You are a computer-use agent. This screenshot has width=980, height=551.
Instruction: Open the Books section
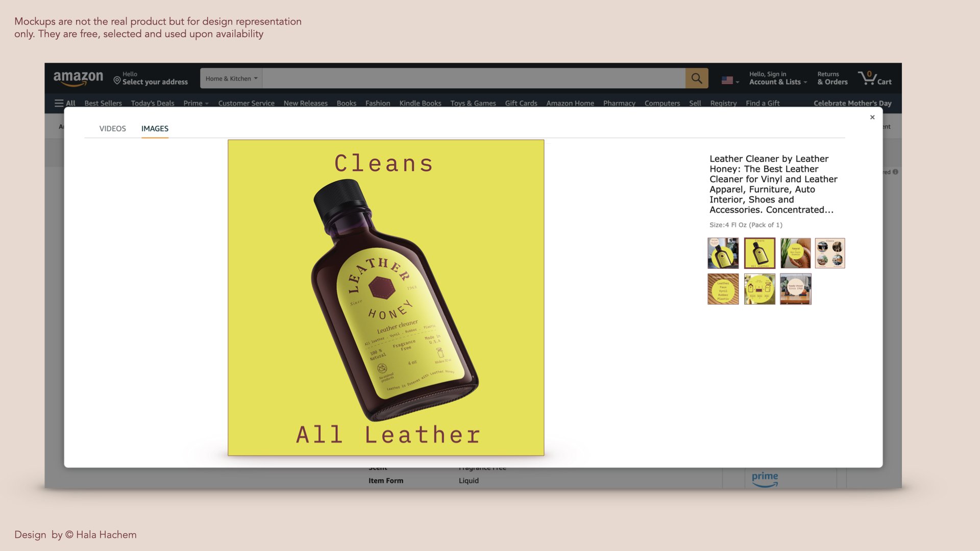[x=346, y=103]
